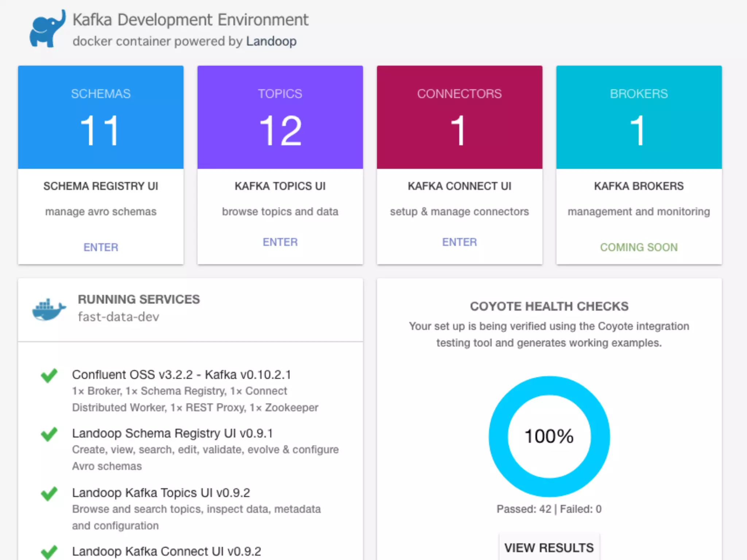The width and height of the screenshot is (747, 560).
Task: Enter the Schema Registry UI
Action: [x=101, y=247]
